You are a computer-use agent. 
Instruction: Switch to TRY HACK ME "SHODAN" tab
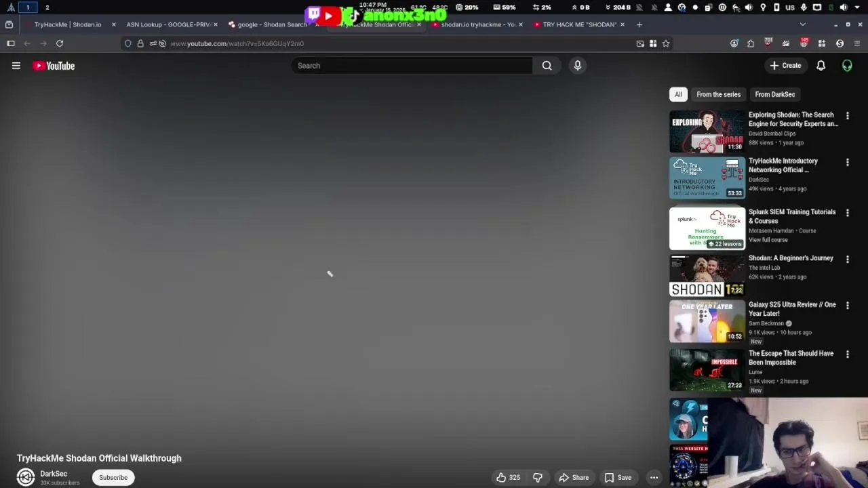(x=579, y=24)
